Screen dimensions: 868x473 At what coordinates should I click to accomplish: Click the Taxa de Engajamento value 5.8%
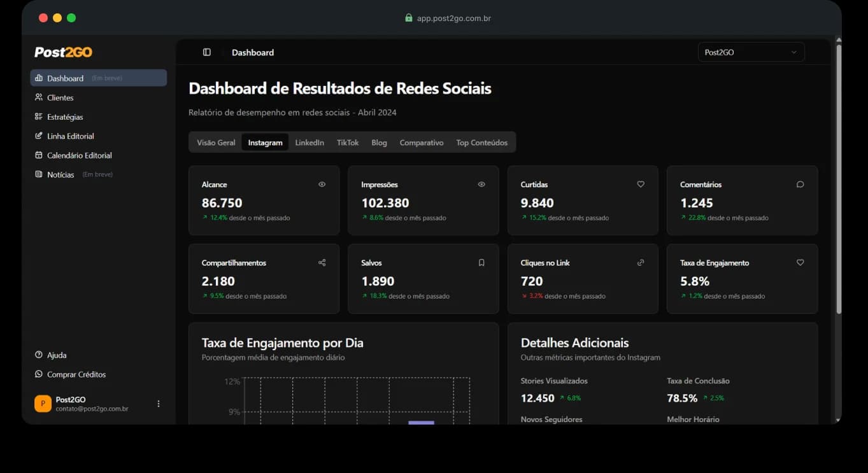coord(695,281)
